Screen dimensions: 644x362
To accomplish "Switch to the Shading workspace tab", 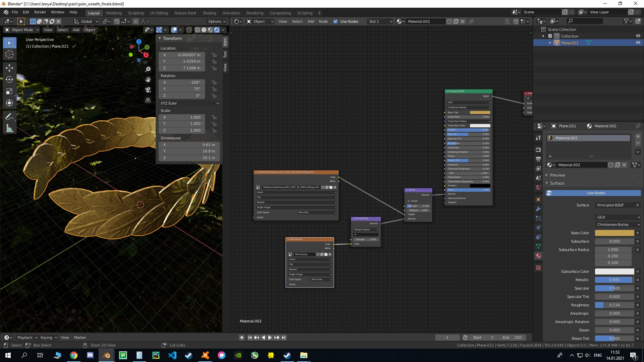I will pos(209,13).
